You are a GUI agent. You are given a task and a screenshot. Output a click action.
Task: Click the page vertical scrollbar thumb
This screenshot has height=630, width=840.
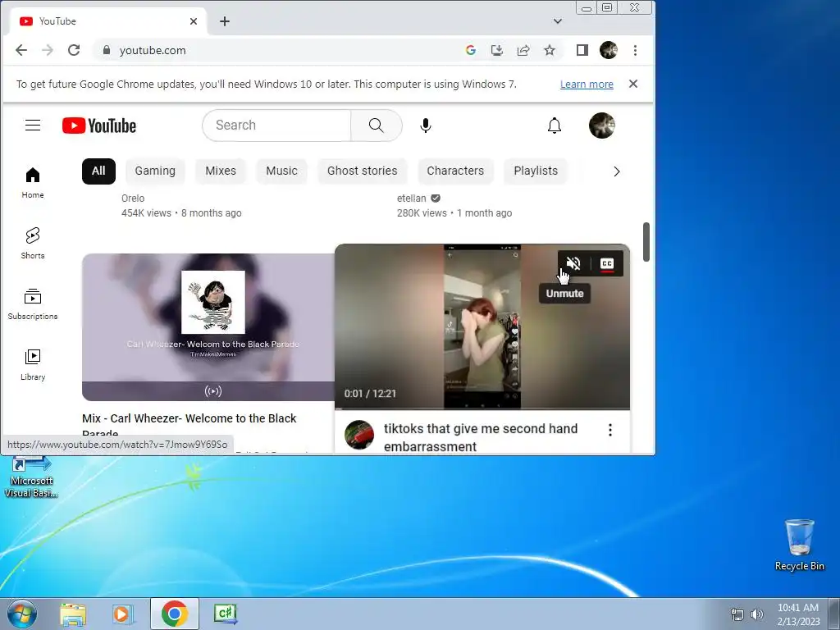pos(646,242)
